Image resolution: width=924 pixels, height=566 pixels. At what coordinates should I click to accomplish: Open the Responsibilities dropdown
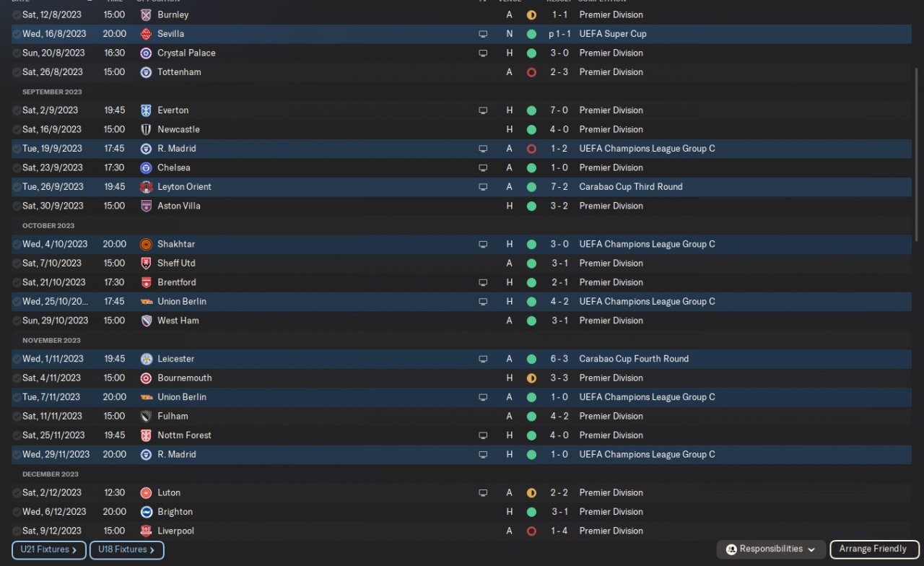click(771, 549)
